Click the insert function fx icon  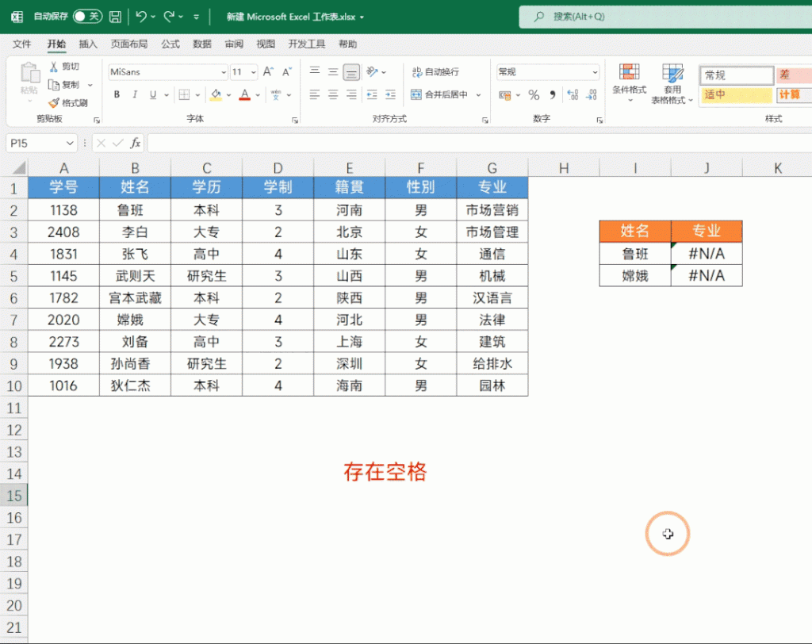[135, 143]
